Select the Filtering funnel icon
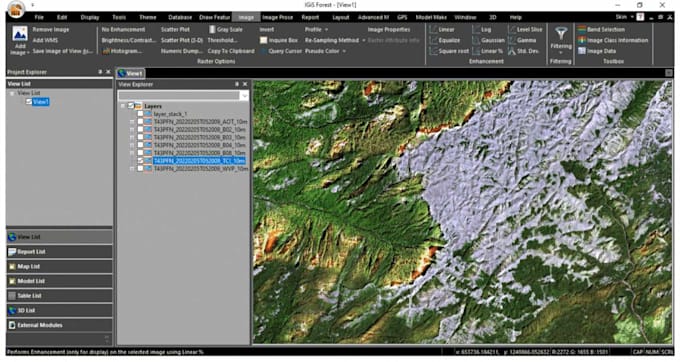This screenshot has height=362, width=680. pos(561,33)
